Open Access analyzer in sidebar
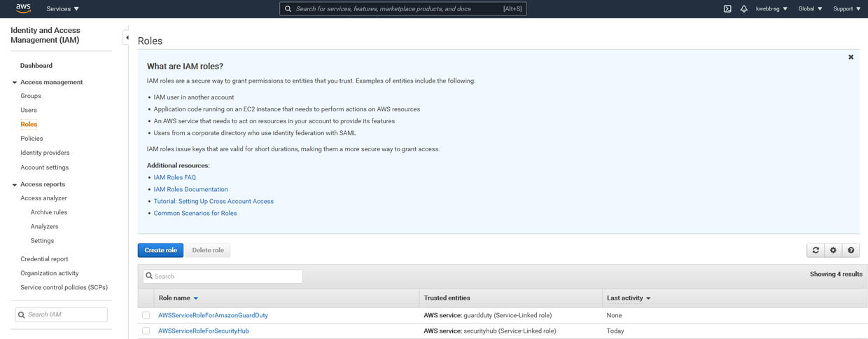Screen dimensions: 868x339 [43, 198]
